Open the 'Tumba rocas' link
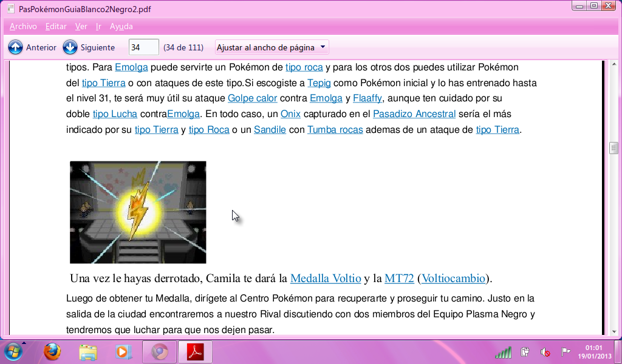 (x=335, y=130)
